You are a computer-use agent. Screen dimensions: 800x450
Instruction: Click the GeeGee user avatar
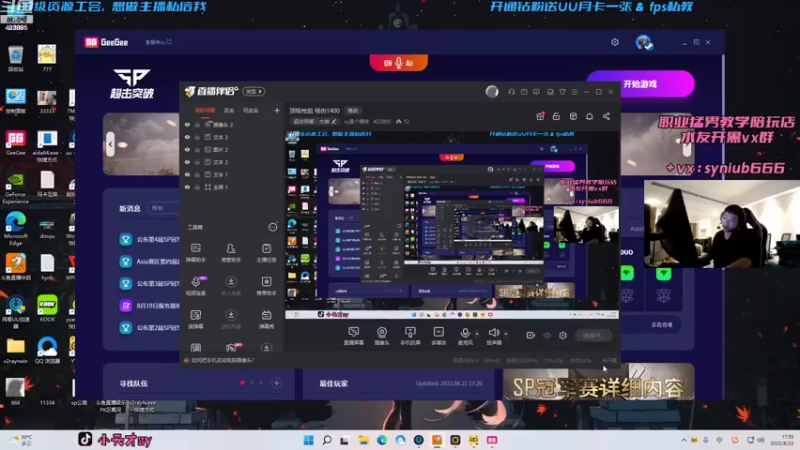[644, 42]
